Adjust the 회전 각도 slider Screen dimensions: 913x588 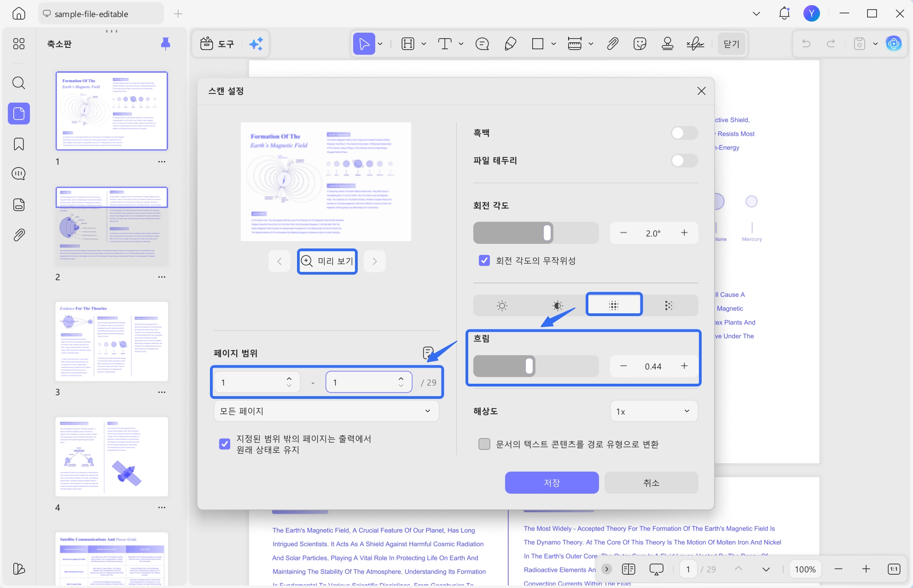pos(536,233)
